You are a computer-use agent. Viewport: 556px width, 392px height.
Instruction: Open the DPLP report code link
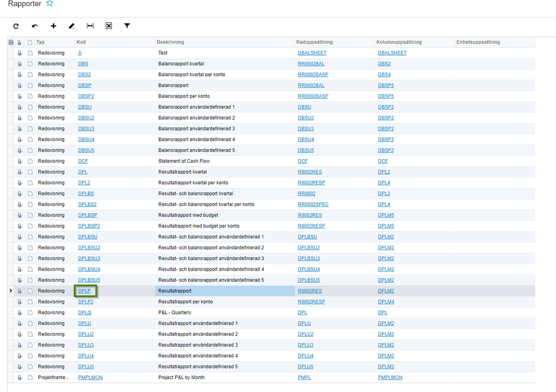pos(85,291)
